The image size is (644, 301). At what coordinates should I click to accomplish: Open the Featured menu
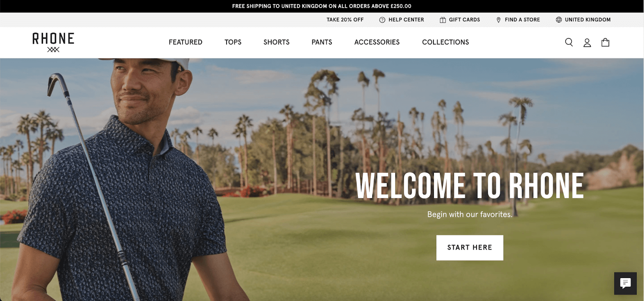click(186, 42)
